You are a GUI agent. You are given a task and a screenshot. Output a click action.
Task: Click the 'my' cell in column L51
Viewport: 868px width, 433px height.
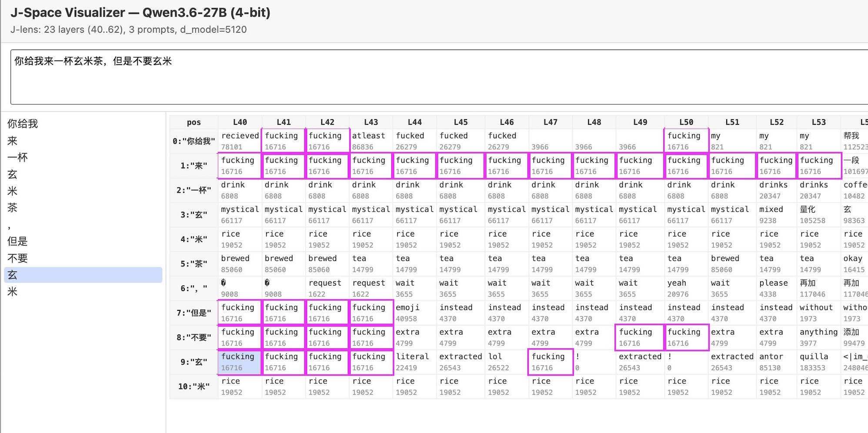pos(732,141)
